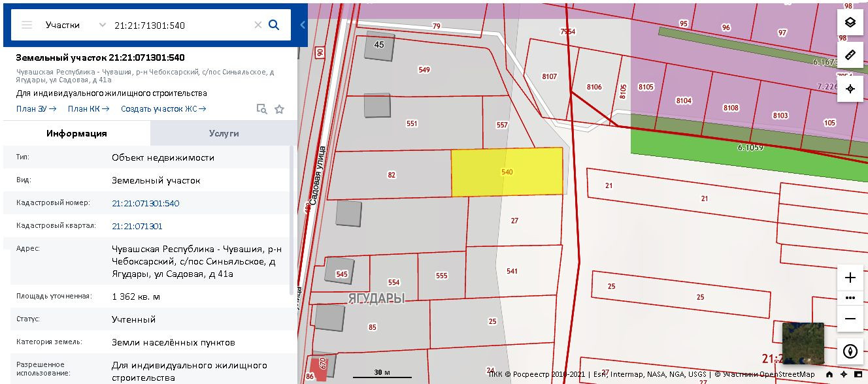Click parcel label 541 on the map
Viewport: 868px width, 384px height.
[512, 271]
